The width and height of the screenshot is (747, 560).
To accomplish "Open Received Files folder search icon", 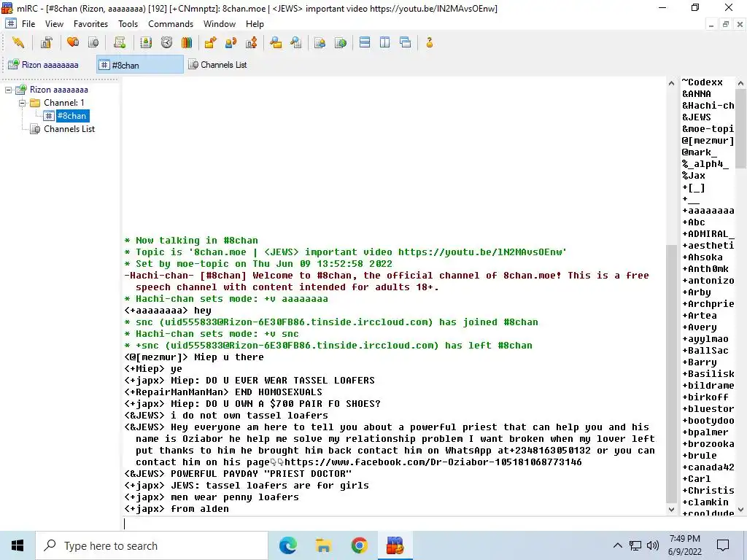I will pos(275,43).
